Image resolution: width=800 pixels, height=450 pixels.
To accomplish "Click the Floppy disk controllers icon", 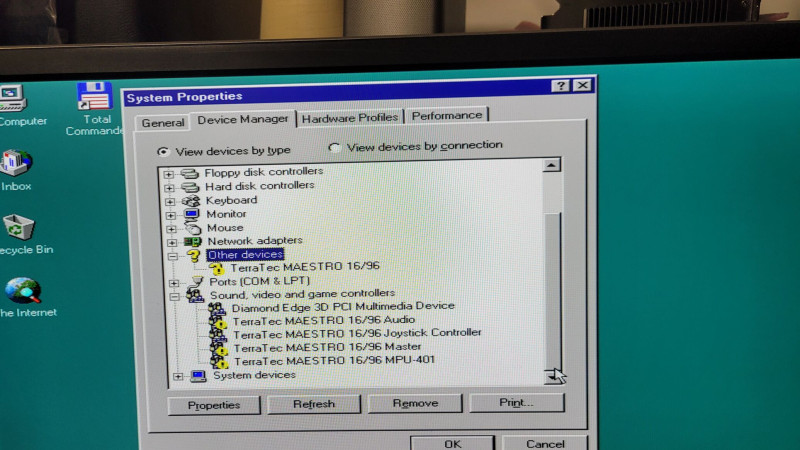I will pyautogui.click(x=189, y=174).
